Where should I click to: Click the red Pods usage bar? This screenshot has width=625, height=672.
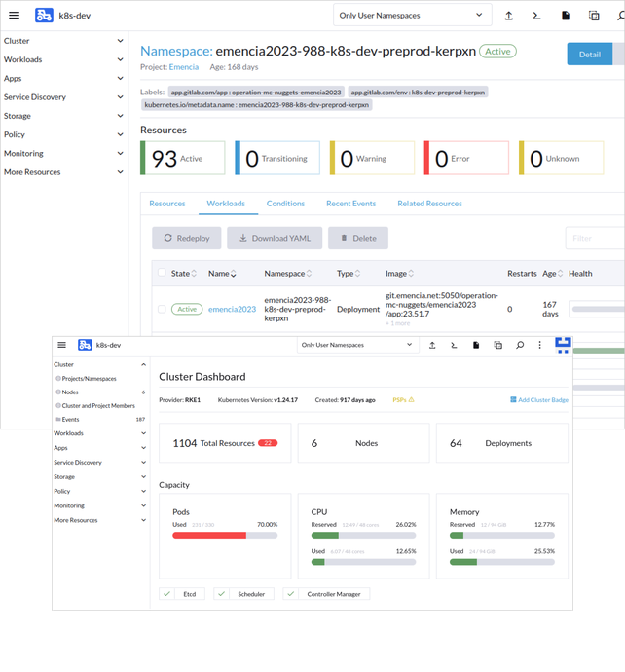(x=209, y=535)
